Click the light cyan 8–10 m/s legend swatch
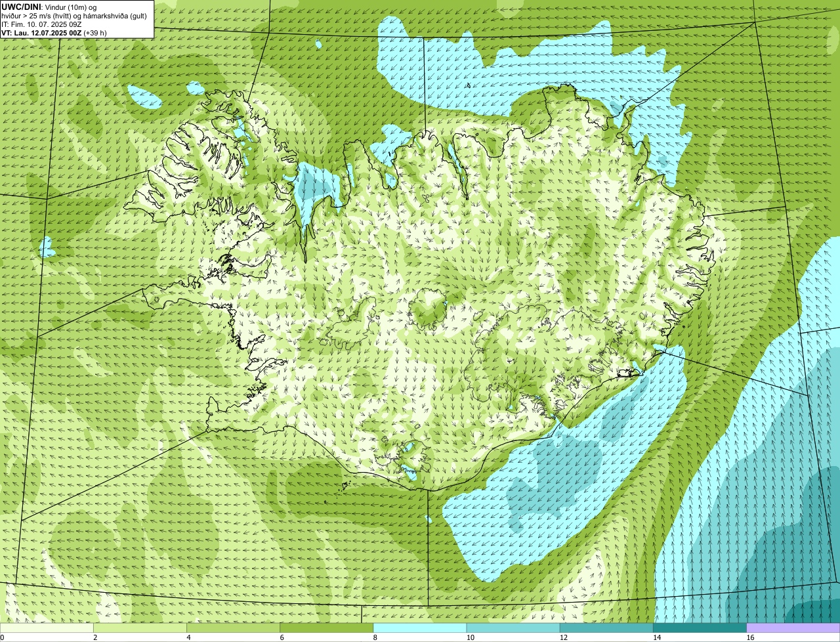 point(420,628)
